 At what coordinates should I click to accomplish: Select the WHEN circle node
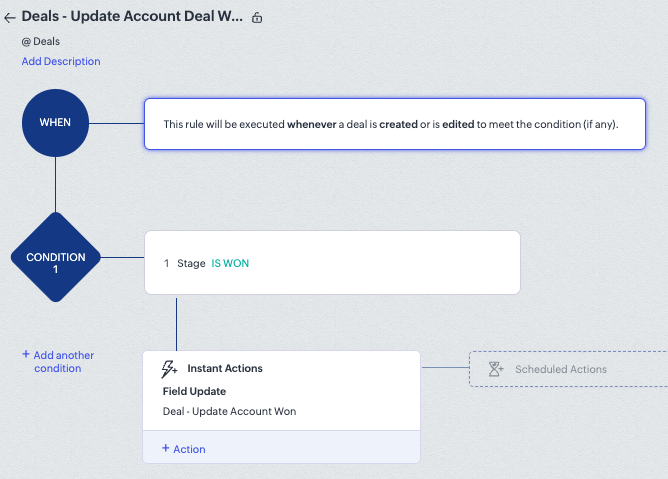tap(55, 123)
